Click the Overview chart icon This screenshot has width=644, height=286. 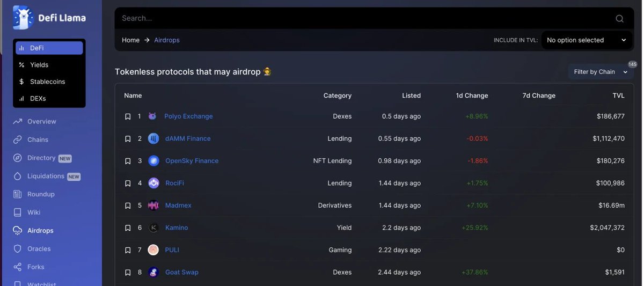pyautogui.click(x=18, y=121)
